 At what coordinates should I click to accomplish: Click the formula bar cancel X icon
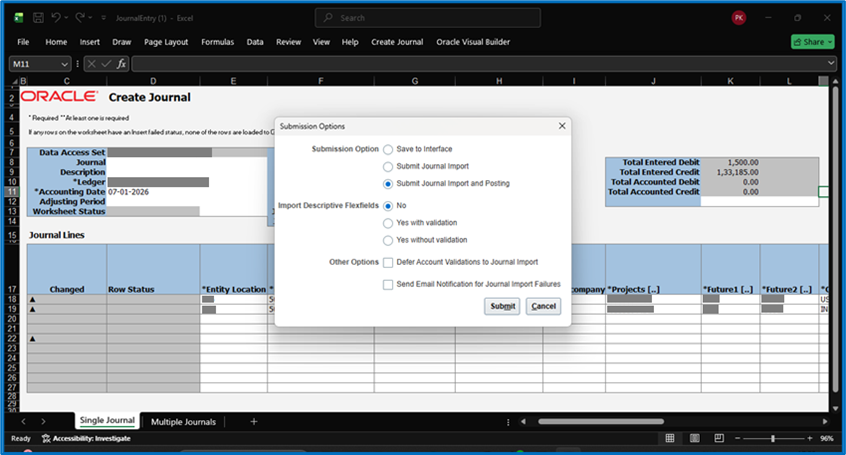(92, 64)
